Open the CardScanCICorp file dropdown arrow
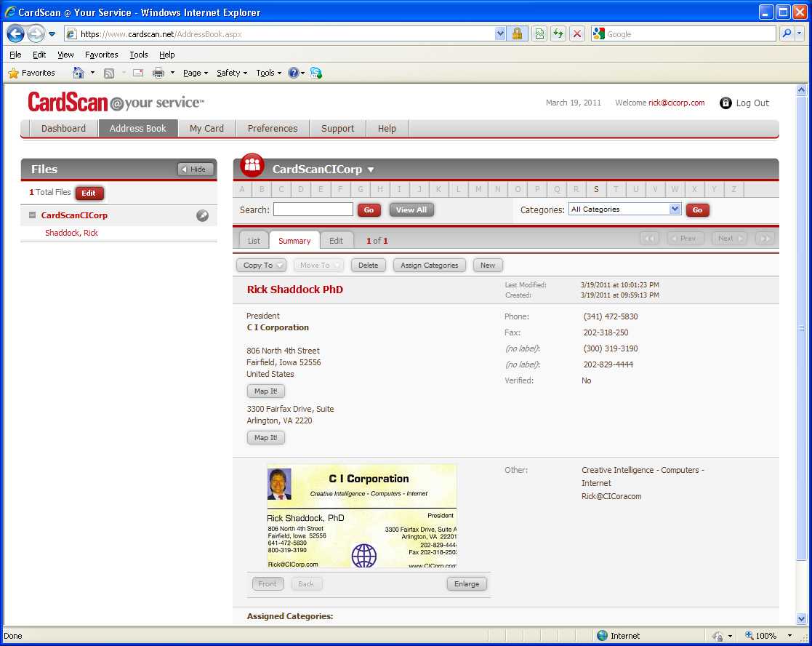Image resolution: width=812 pixels, height=646 pixels. (371, 170)
